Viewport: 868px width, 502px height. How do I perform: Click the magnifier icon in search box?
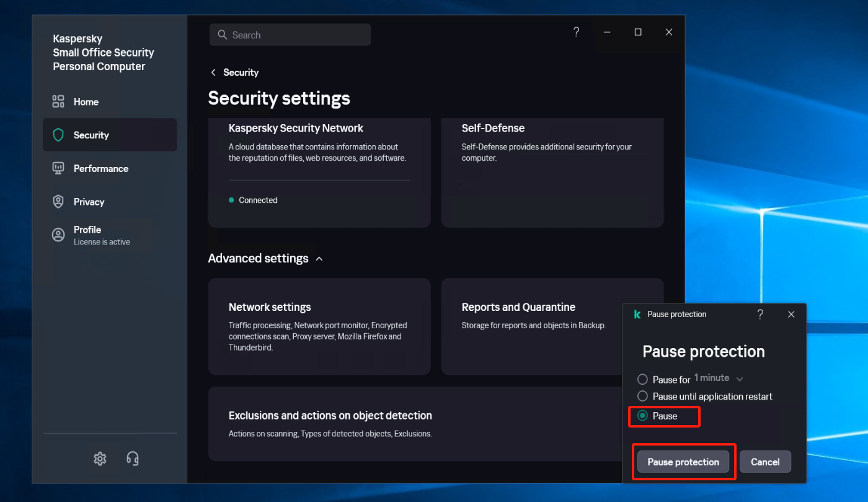[x=223, y=35]
